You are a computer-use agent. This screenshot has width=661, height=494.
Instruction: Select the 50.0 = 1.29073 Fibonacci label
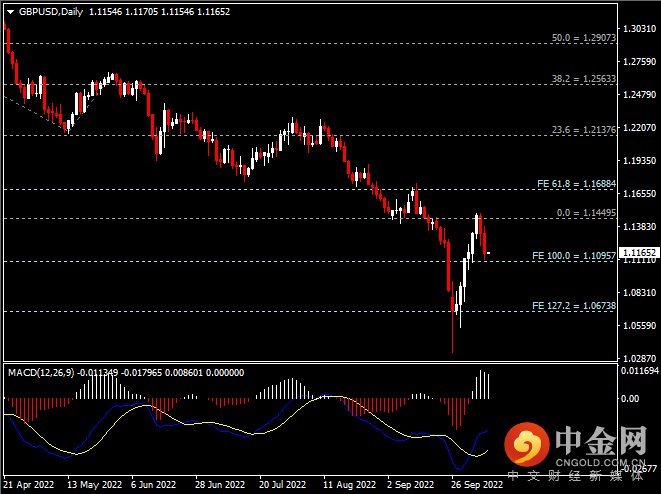click(584, 38)
